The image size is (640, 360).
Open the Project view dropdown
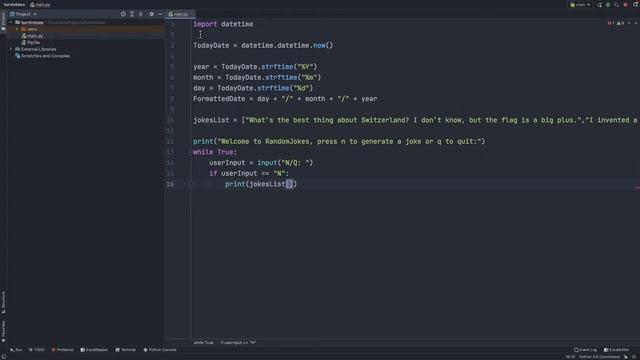[23, 14]
